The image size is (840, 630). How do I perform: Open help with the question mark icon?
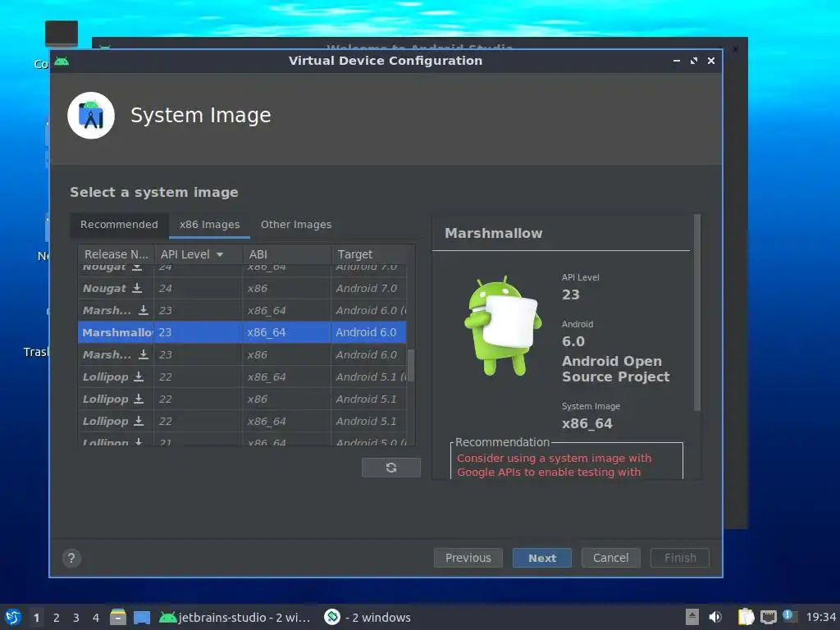click(x=71, y=558)
